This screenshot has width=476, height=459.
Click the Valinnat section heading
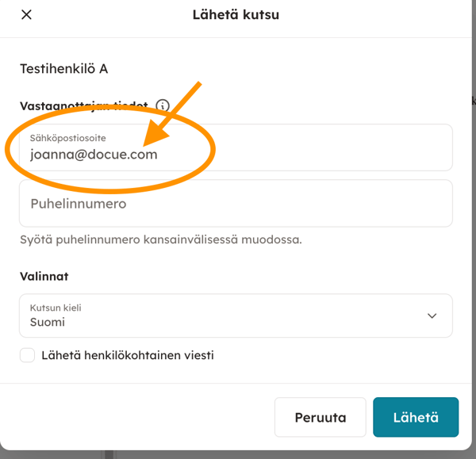(44, 277)
